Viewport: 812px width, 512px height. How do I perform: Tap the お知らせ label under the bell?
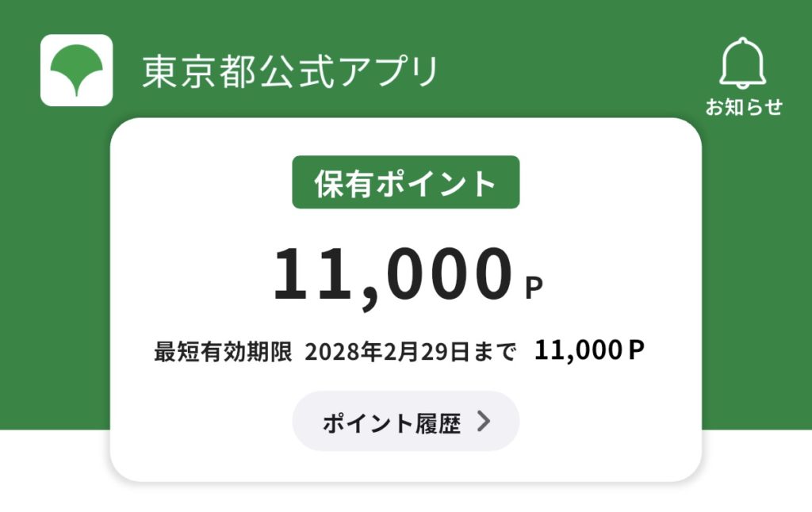pos(744,107)
